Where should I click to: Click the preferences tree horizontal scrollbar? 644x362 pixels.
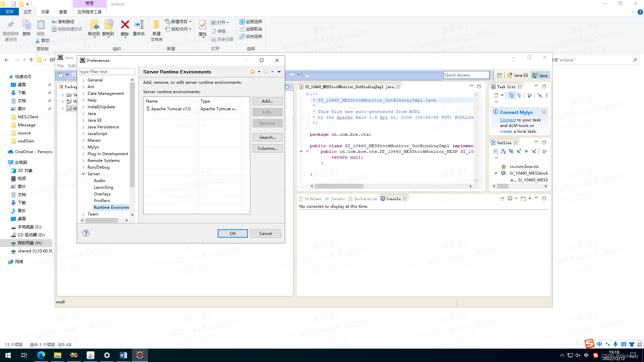(102, 221)
